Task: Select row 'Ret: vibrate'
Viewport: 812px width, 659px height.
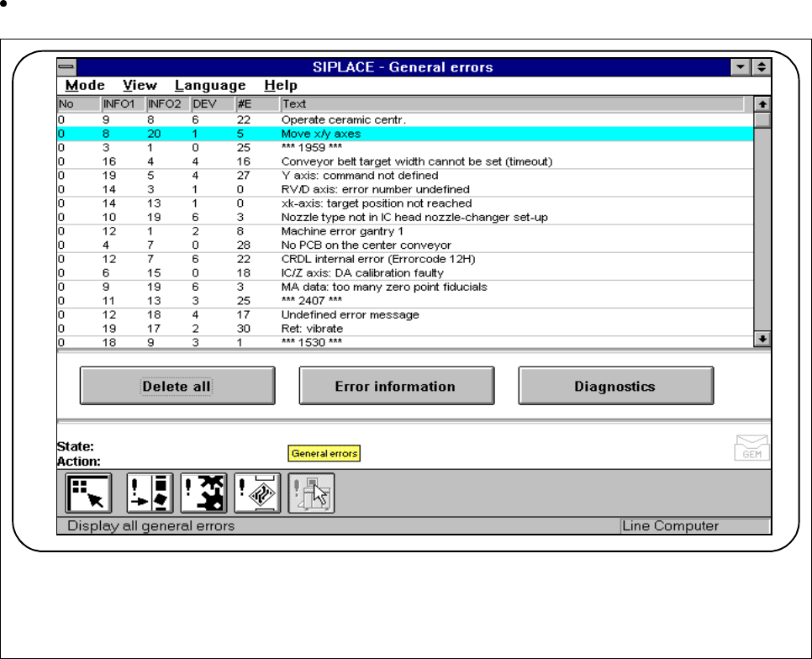Action: (x=405, y=329)
